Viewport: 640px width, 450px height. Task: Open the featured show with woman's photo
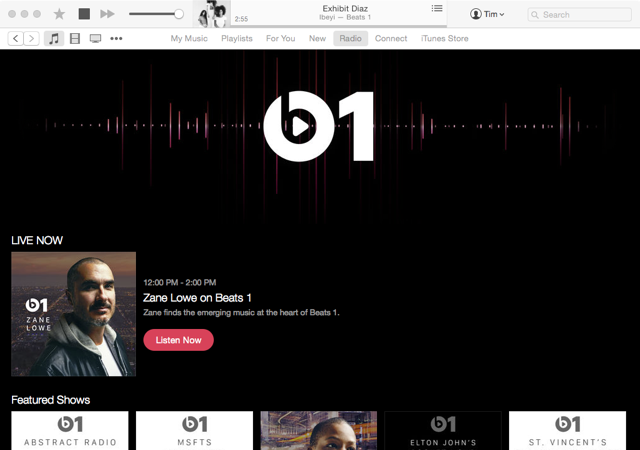[319, 430]
